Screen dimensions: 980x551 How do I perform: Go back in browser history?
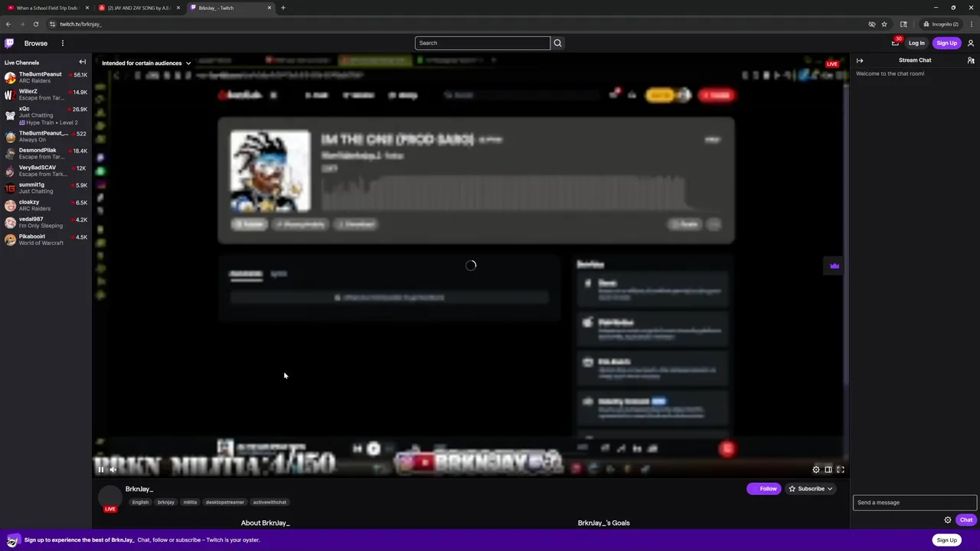(x=8, y=24)
